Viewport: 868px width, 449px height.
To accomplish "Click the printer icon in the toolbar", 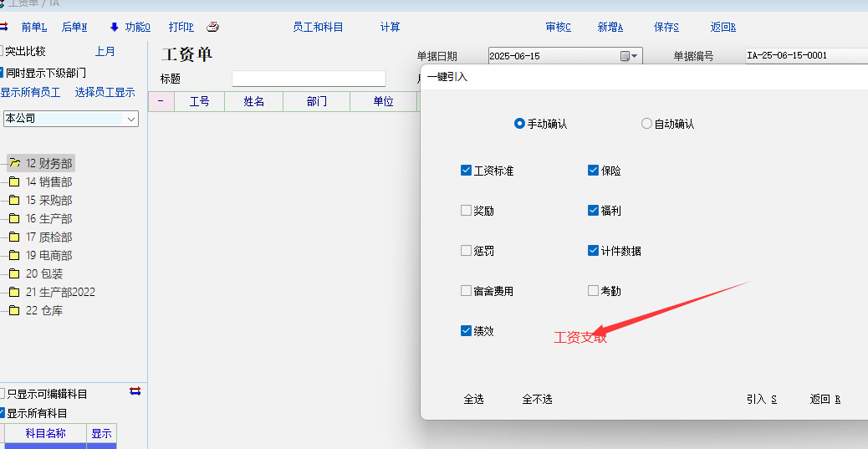I will coord(212,27).
